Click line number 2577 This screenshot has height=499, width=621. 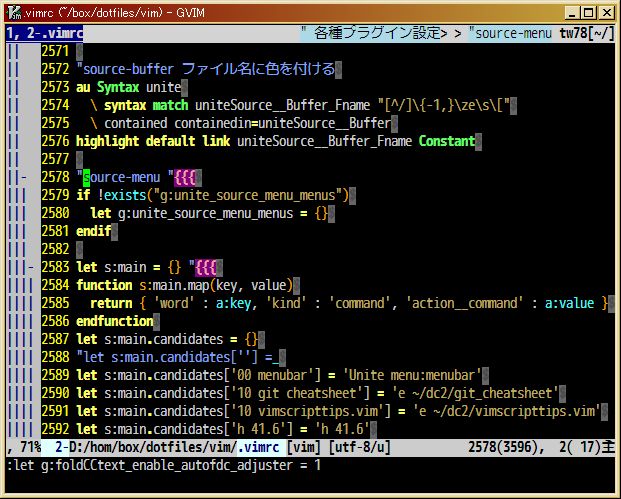(55, 159)
